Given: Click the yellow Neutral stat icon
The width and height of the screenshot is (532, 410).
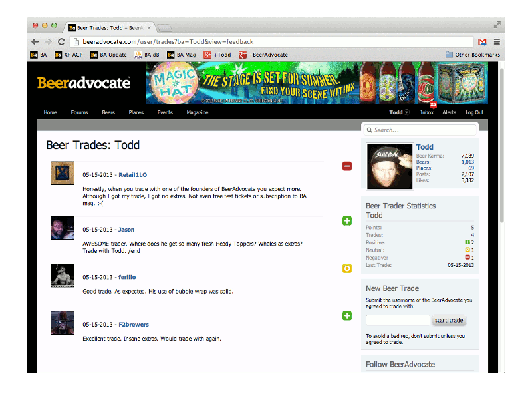Looking at the screenshot, I should point(467,250).
